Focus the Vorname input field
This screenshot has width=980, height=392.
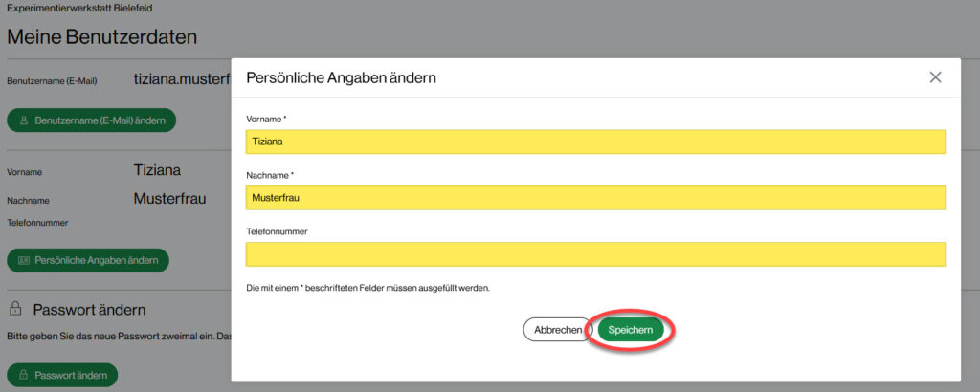[x=595, y=142]
